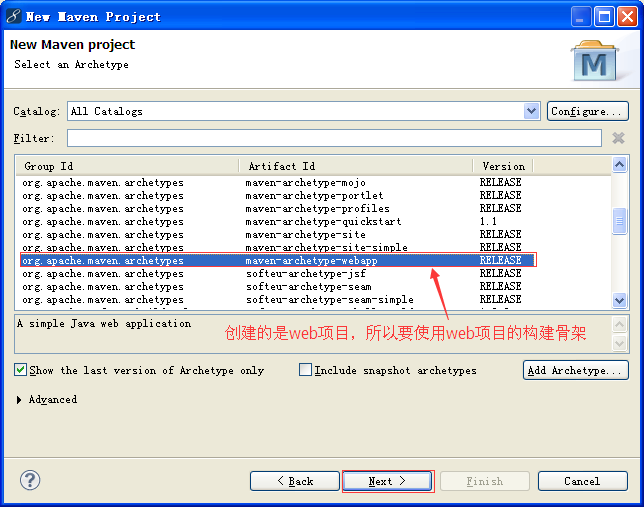This screenshot has height=507, width=644.
Task: Click version 1.1 of quickstart archetype
Action: [x=488, y=222]
